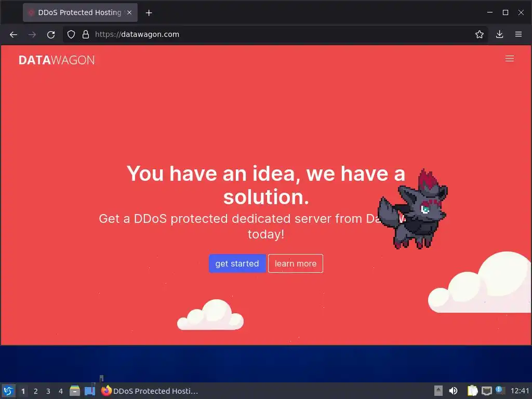Click the get started button
532x399 pixels.
pyautogui.click(x=237, y=263)
